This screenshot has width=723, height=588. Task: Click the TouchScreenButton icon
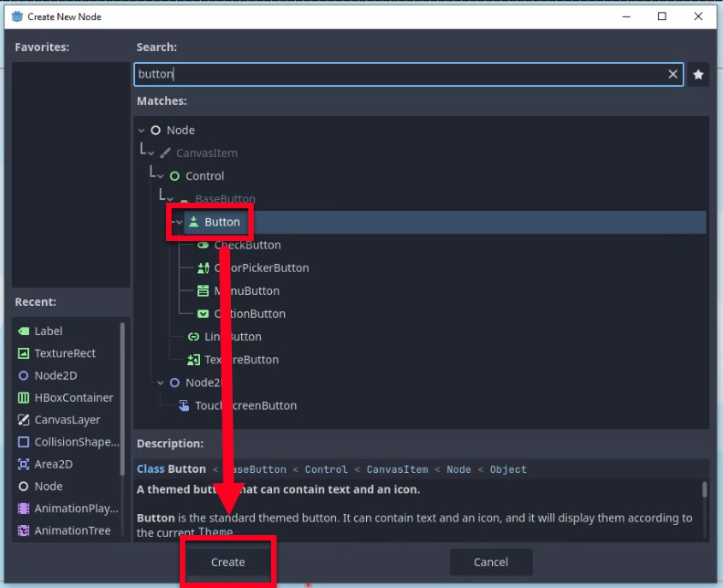[x=184, y=405]
